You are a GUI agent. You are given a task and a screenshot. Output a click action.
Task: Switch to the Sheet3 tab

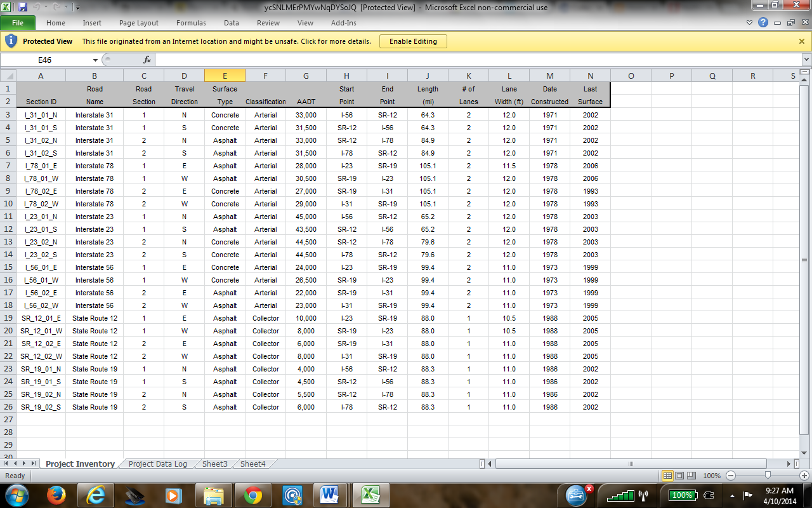point(215,464)
